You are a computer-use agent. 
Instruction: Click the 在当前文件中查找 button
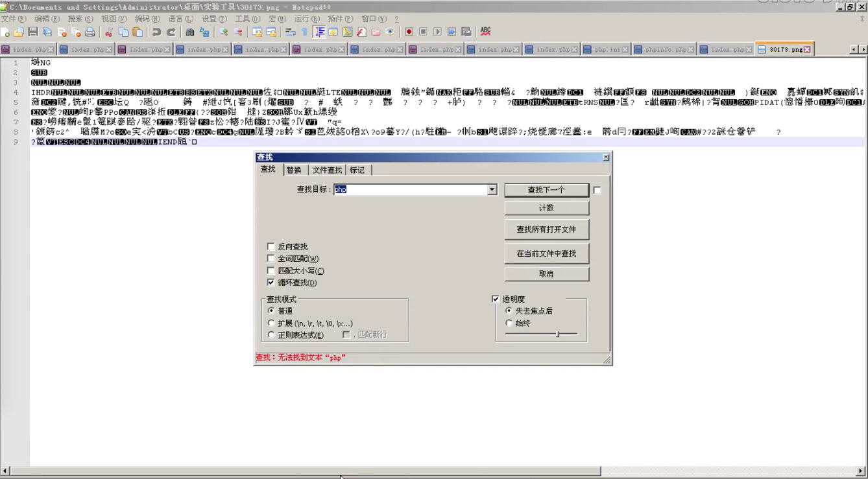pos(546,253)
